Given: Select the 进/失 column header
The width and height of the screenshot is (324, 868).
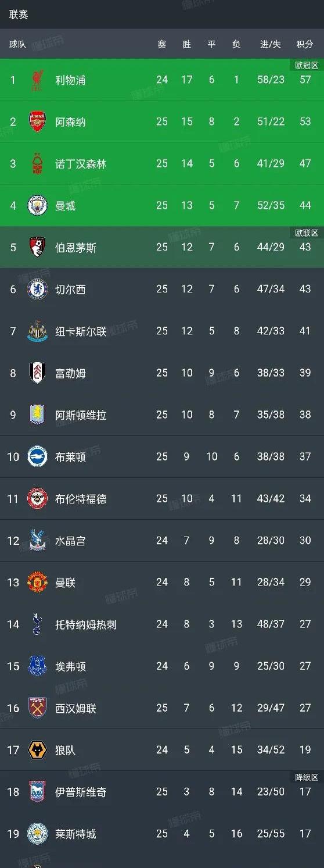Looking at the screenshot, I should (271, 45).
